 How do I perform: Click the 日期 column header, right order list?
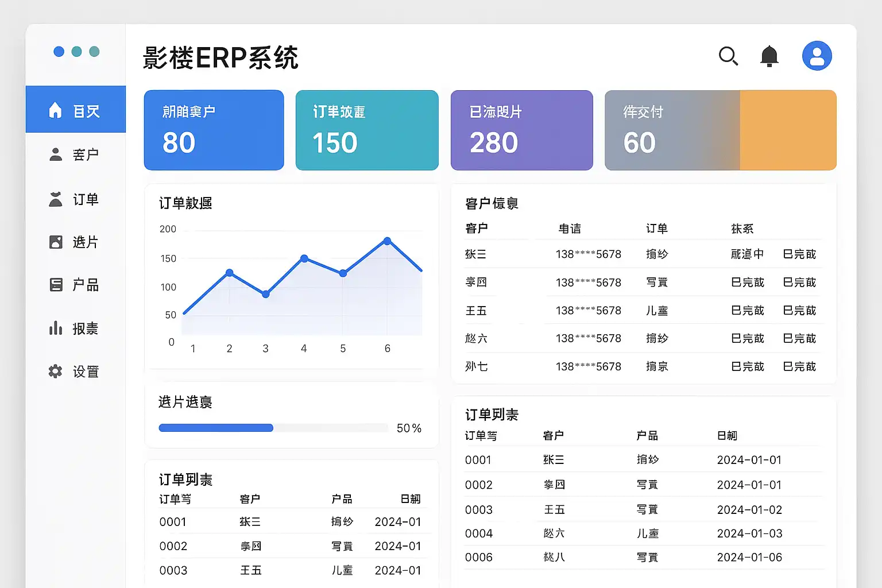click(x=727, y=436)
